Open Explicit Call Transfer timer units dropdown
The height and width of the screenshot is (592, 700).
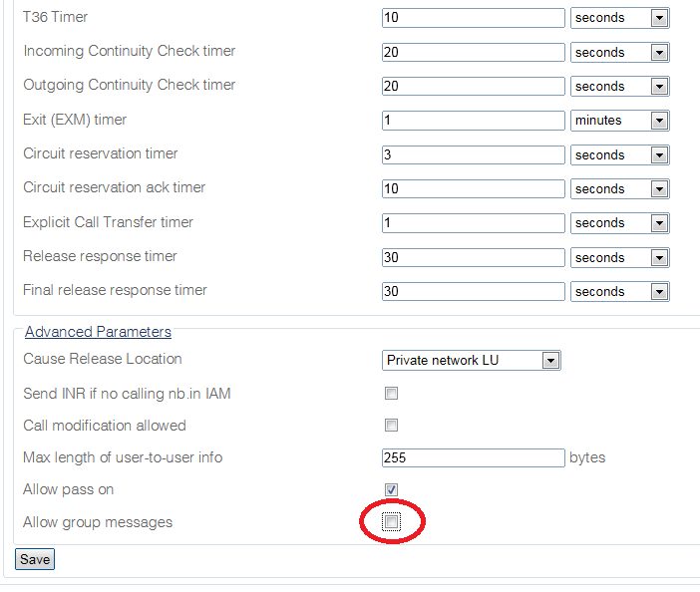(x=619, y=223)
